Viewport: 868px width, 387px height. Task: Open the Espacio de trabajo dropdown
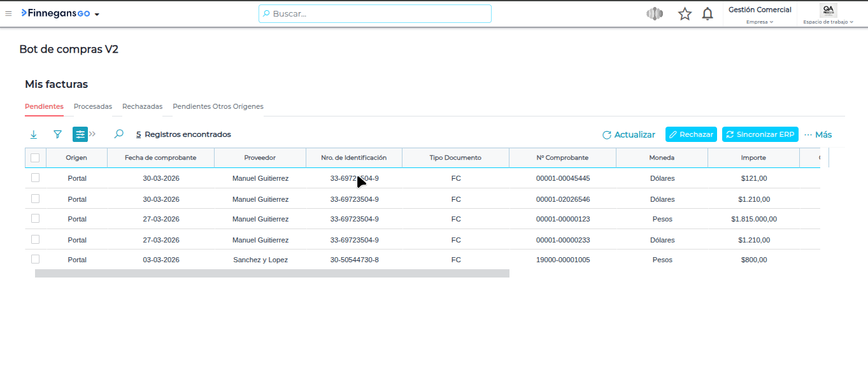coord(828,22)
